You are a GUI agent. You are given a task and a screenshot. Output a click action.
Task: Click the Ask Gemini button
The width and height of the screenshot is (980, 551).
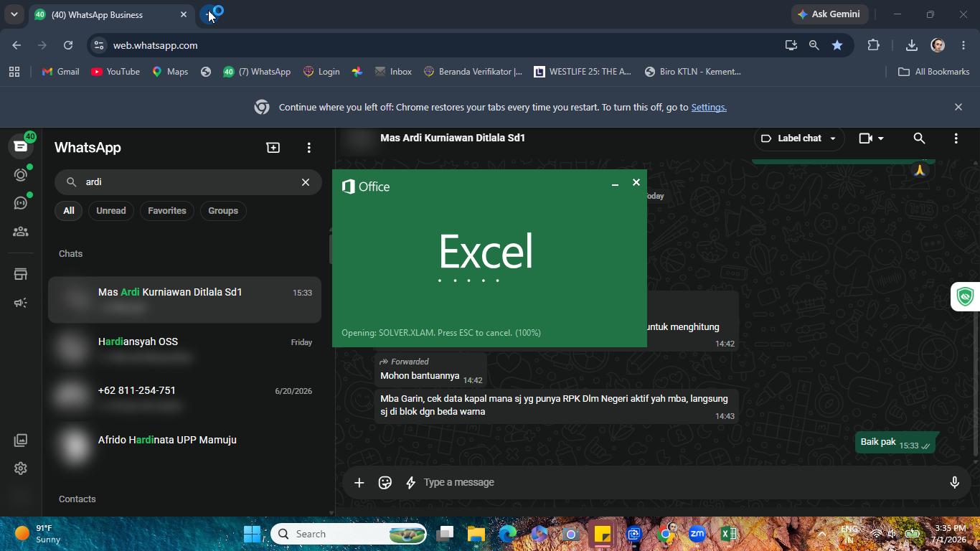click(831, 14)
